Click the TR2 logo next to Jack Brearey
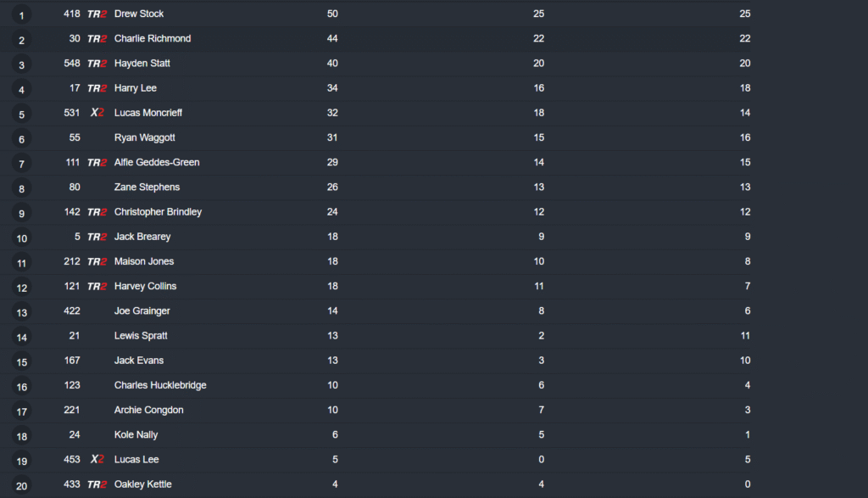Viewport: 868px width, 498px height. pos(97,237)
